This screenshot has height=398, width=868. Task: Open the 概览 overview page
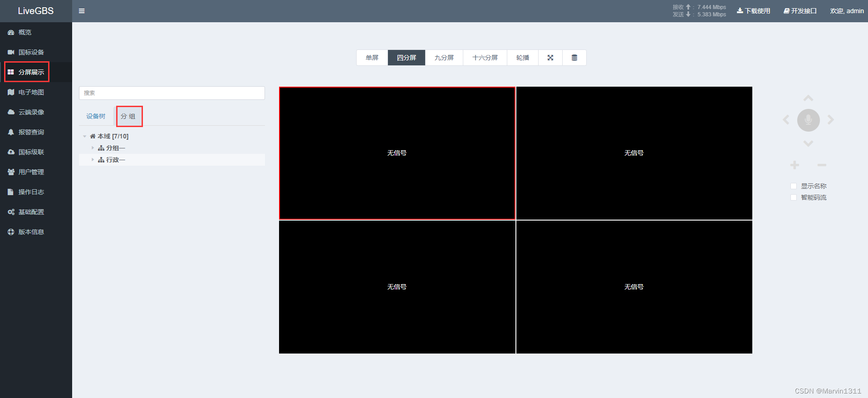click(36, 32)
